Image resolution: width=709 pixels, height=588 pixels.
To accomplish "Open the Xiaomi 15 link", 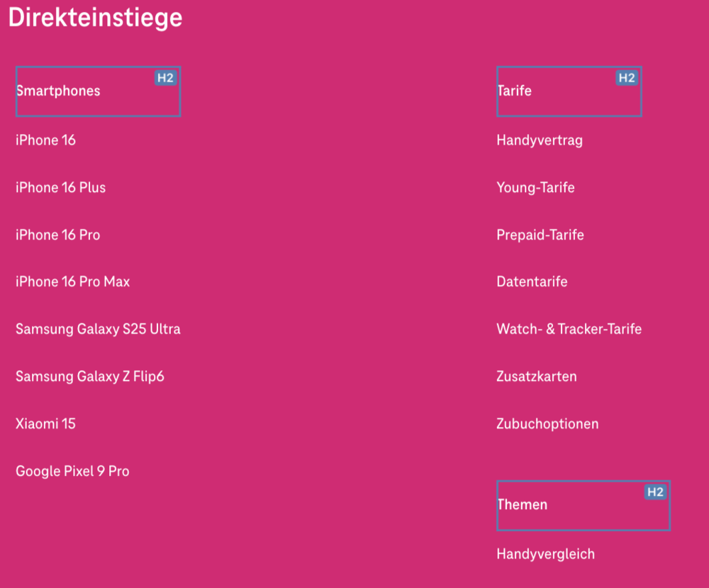I will pyautogui.click(x=45, y=423).
